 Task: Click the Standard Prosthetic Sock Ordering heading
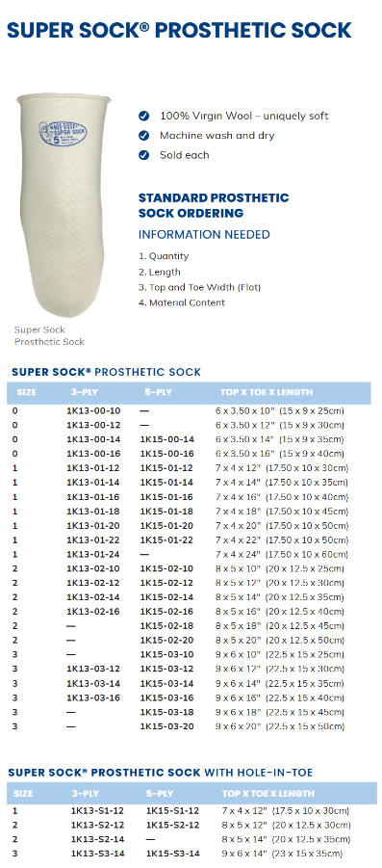[214, 205]
